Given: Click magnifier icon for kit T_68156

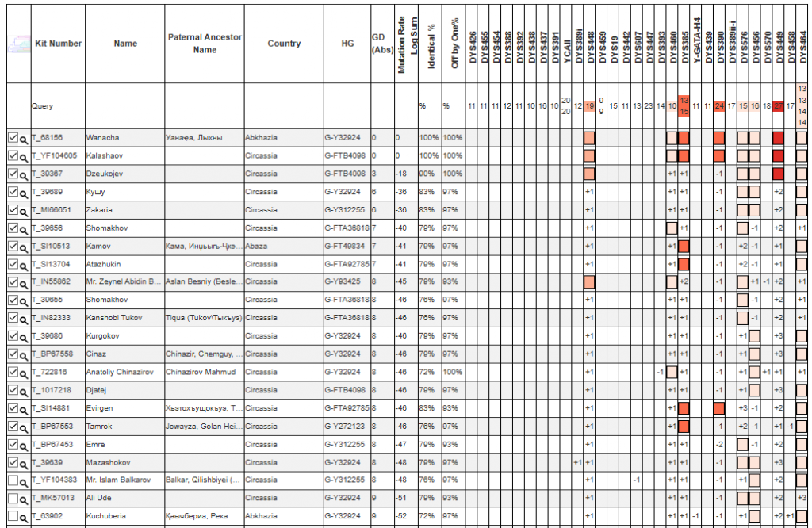Looking at the screenshot, I should [25, 138].
